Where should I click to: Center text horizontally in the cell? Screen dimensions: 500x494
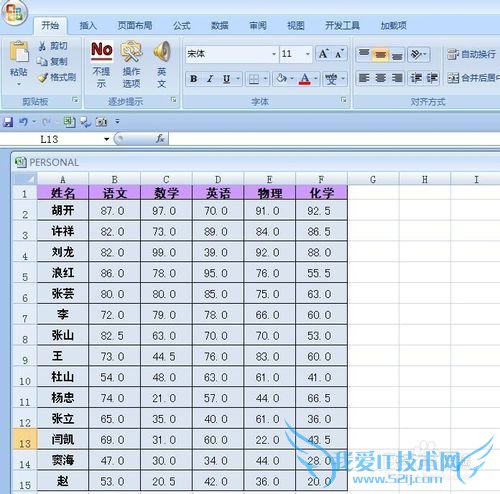tap(380, 78)
